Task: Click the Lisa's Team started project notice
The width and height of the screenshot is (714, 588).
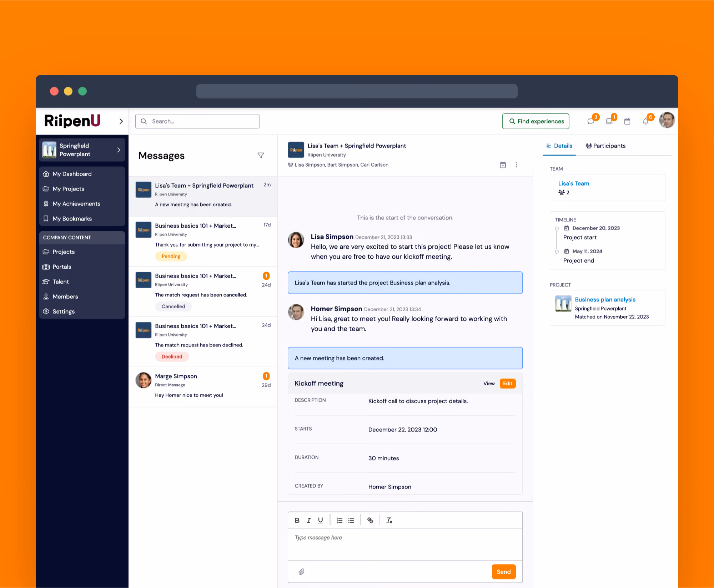Action: (x=405, y=283)
